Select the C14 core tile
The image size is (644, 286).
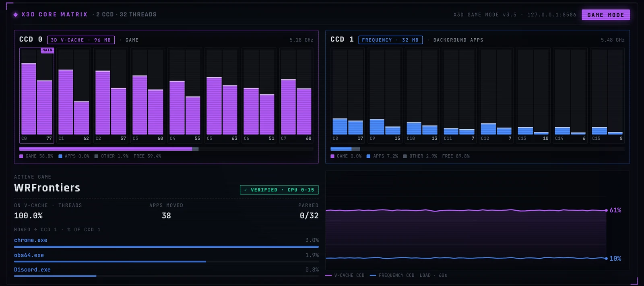tap(570, 95)
